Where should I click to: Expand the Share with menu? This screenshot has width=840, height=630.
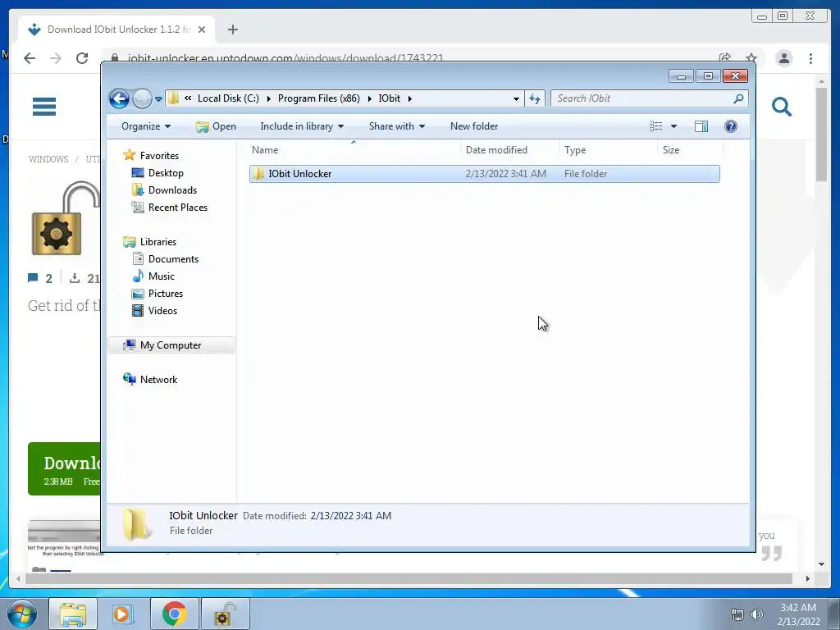396,126
